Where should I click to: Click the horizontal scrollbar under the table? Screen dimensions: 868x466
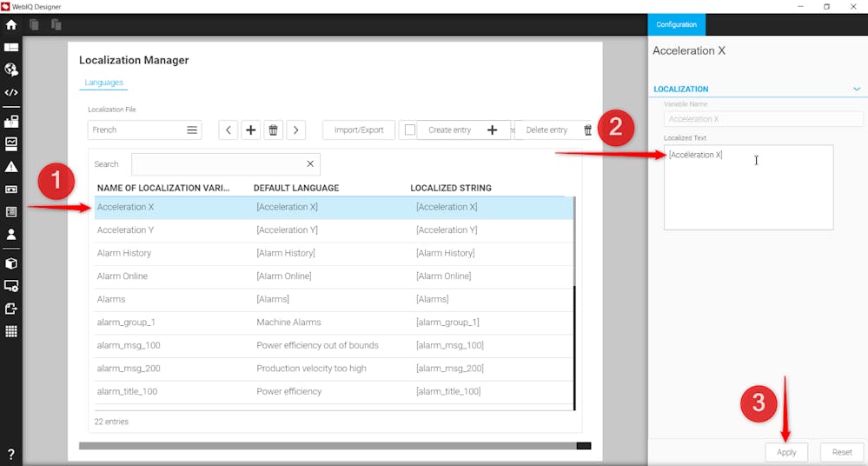point(335,445)
